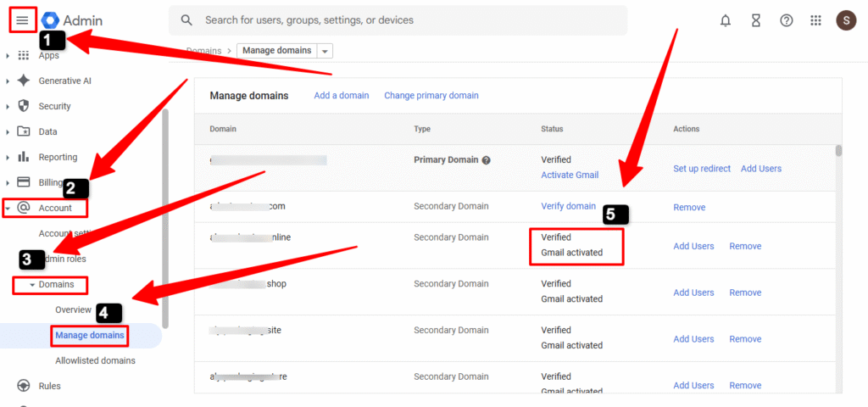The height and width of the screenshot is (407, 868).
Task: Expand the Security section arrow
Action: point(8,107)
